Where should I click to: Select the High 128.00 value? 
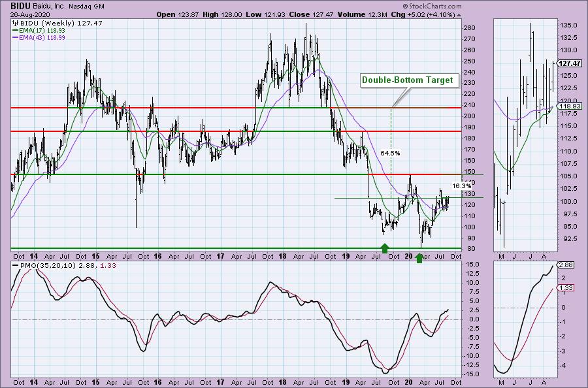point(222,14)
